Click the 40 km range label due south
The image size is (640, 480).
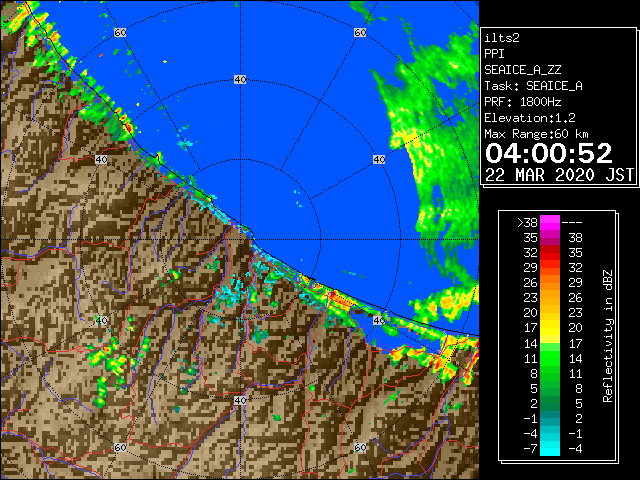(x=240, y=400)
